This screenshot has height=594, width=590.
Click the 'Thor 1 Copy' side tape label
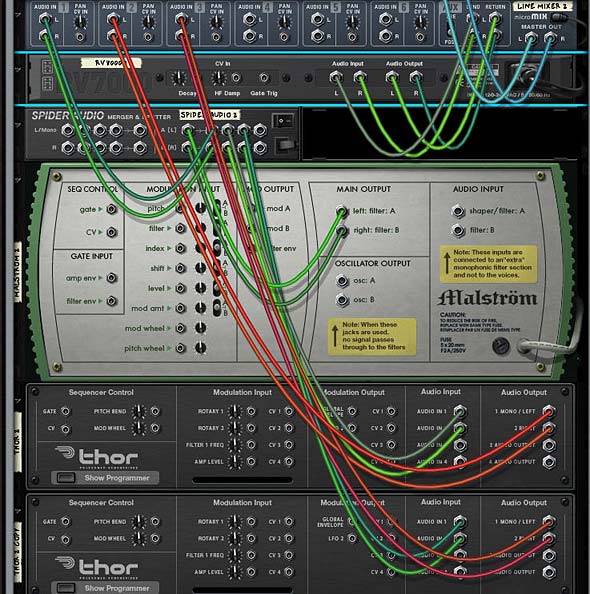coord(17,552)
